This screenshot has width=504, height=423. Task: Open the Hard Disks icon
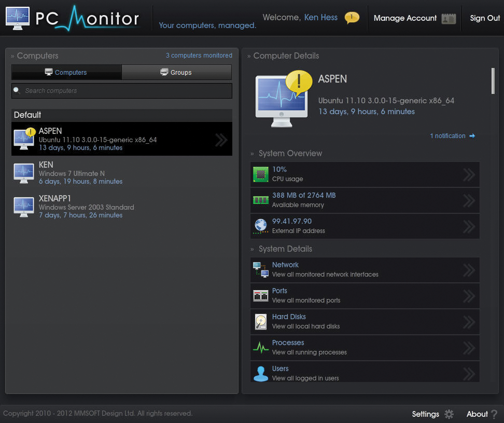(x=260, y=322)
